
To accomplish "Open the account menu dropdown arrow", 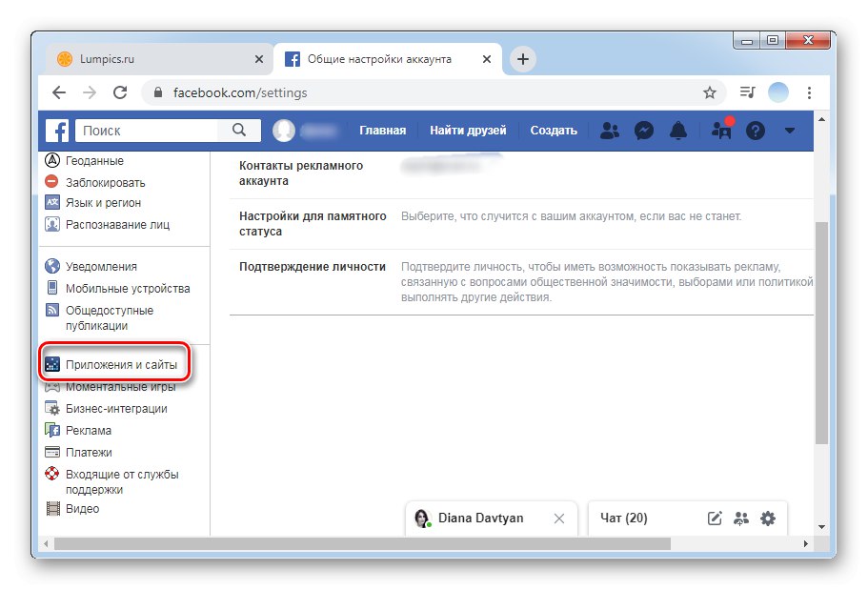I will (791, 131).
